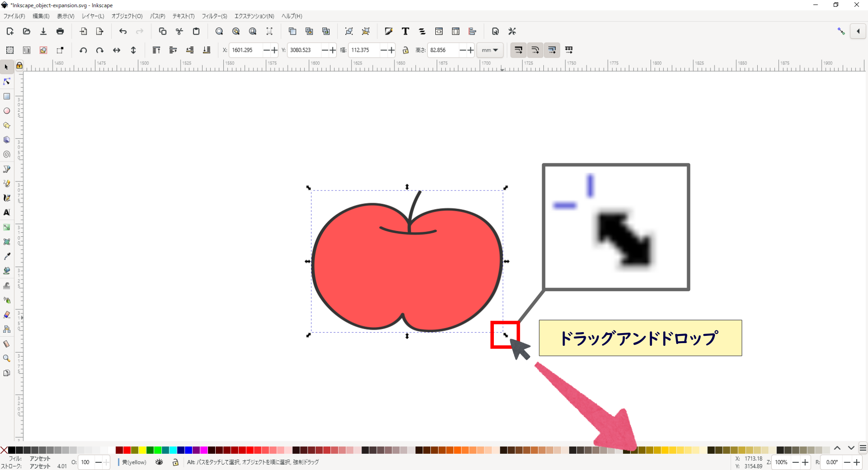Select the Zoom tool
This screenshot has width=868, height=470.
tap(6, 358)
